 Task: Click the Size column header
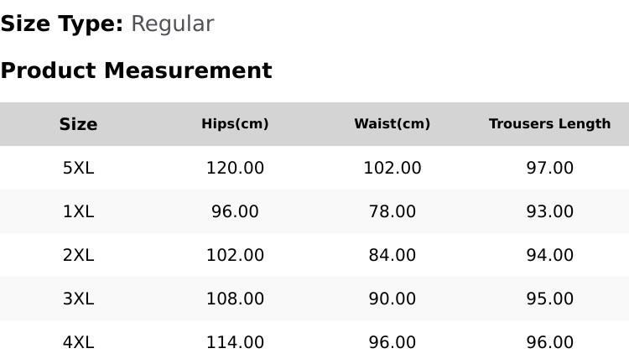pyautogui.click(x=78, y=124)
